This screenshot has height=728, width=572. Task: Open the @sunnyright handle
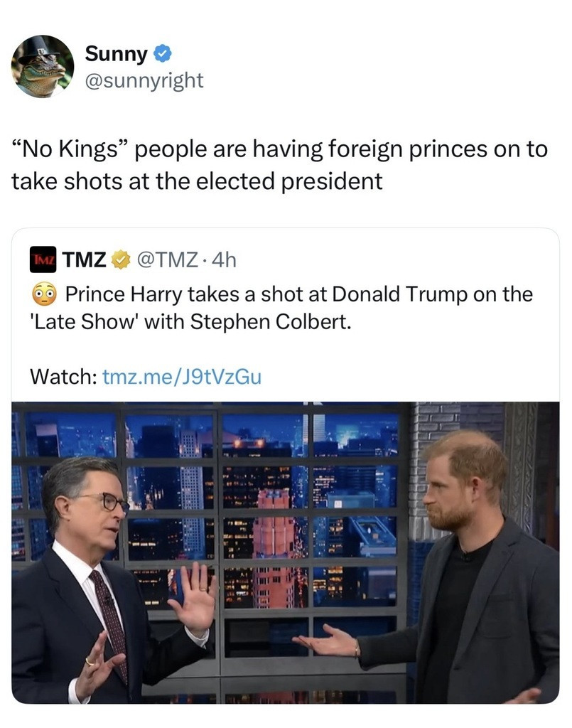pyautogui.click(x=144, y=80)
